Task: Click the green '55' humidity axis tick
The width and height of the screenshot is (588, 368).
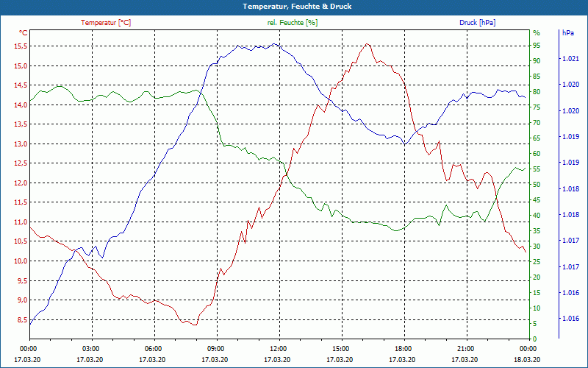Action: (x=537, y=169)
